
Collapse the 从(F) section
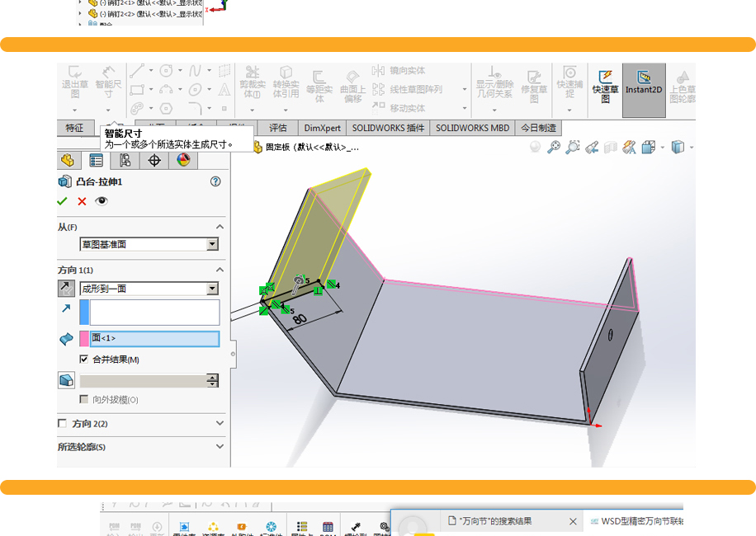pyautogui.click(x=220, y=227)
